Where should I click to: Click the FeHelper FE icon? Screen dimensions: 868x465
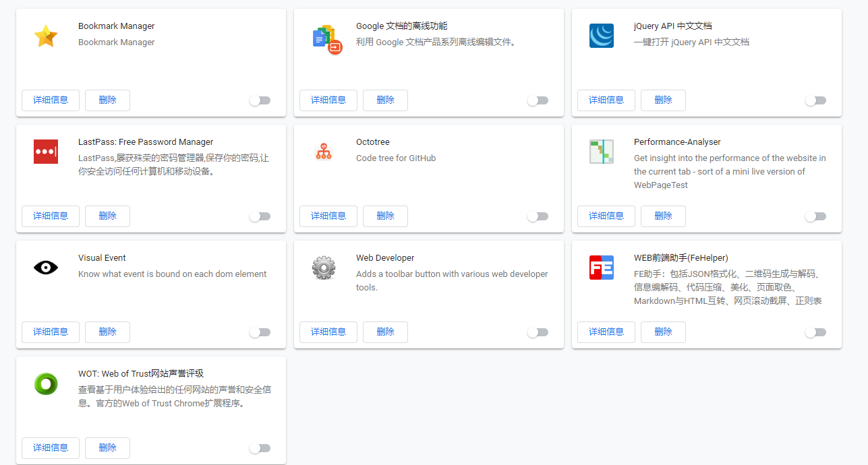(602, 268)
